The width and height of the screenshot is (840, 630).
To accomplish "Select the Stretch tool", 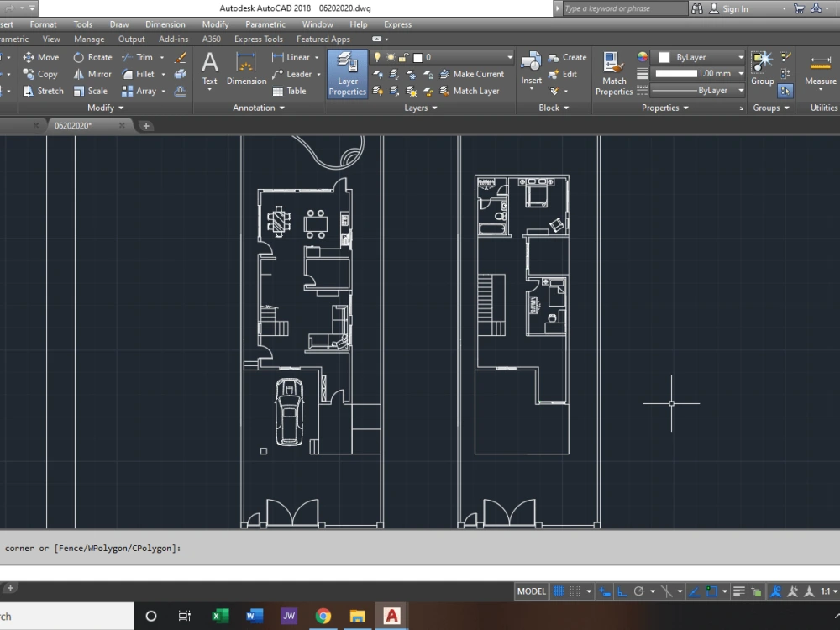I will coord(44,91).
